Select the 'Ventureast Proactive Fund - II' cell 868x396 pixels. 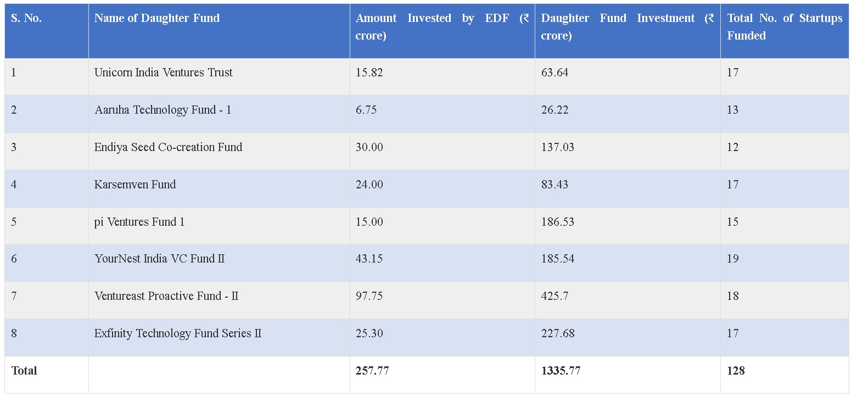166,296
